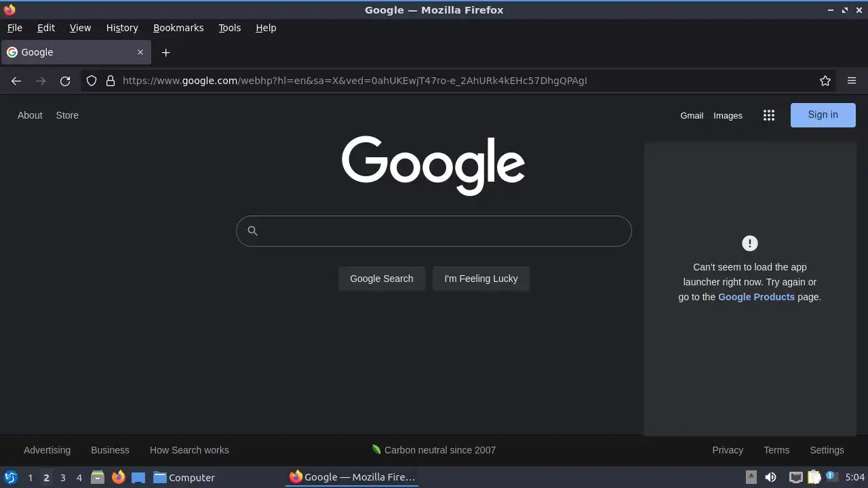Go back using the back arrow
The height and width of the screenshot is (488, 868).
pyautogui.click(x=16, y=81)
